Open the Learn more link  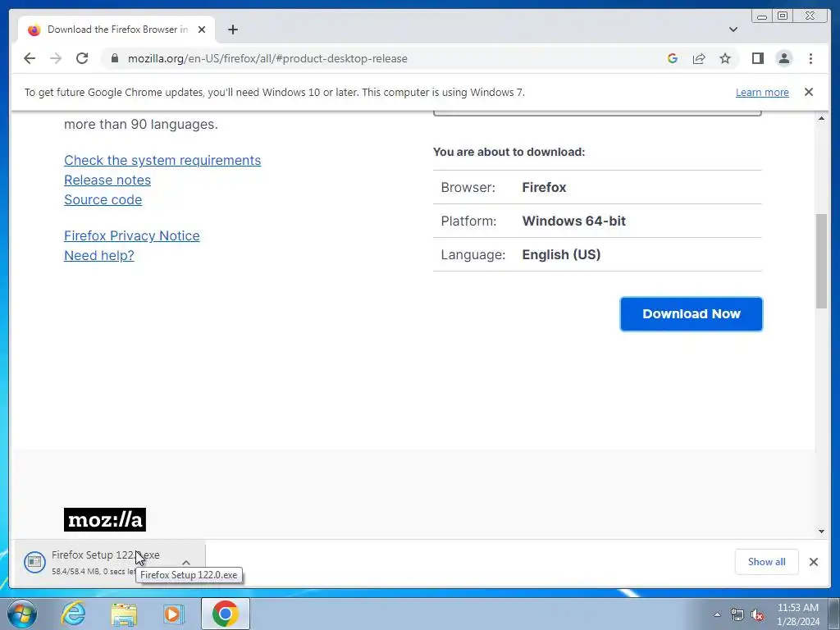pos(762,92)
